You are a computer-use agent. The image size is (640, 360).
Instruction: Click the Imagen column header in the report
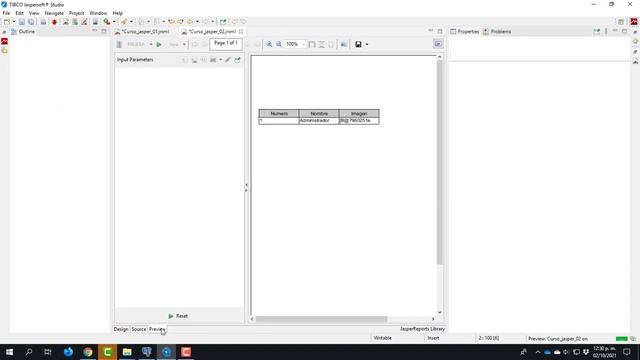point(359,113)
